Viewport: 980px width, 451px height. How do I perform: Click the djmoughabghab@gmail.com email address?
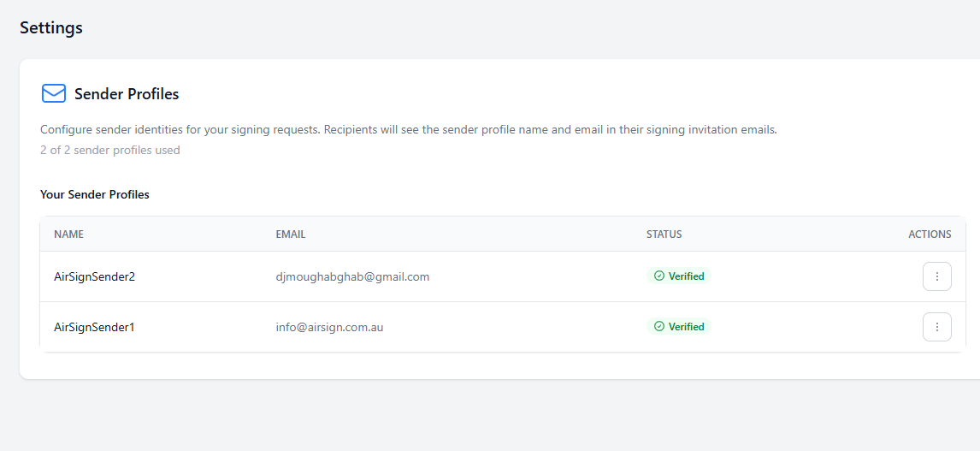[352, 276]
